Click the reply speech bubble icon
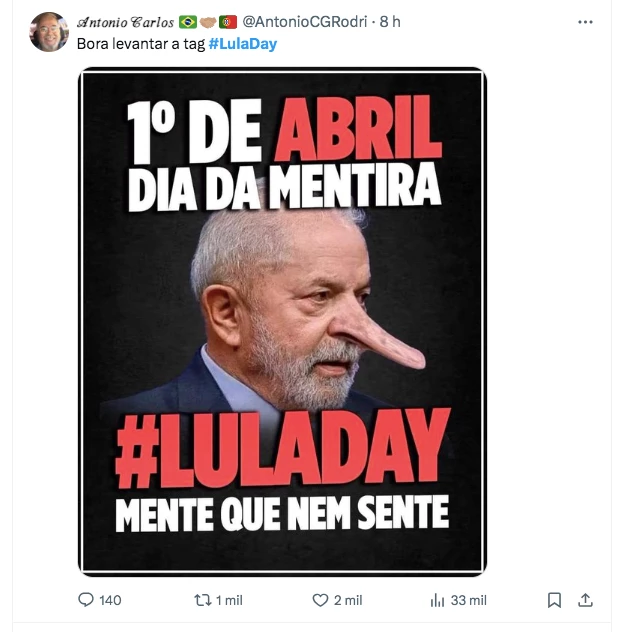This screenshot has height=632, width=629. tap(86, 600)
